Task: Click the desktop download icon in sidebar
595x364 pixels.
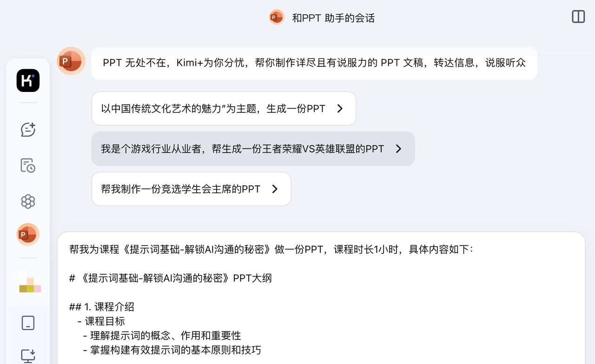Action: 28,356
